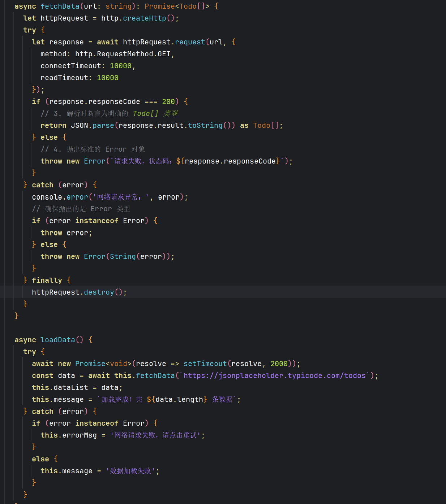The image size is (446, 504).
Task: Click the jsonplaceholder.typicode.com/todos URL
Action: click(275, 375)
